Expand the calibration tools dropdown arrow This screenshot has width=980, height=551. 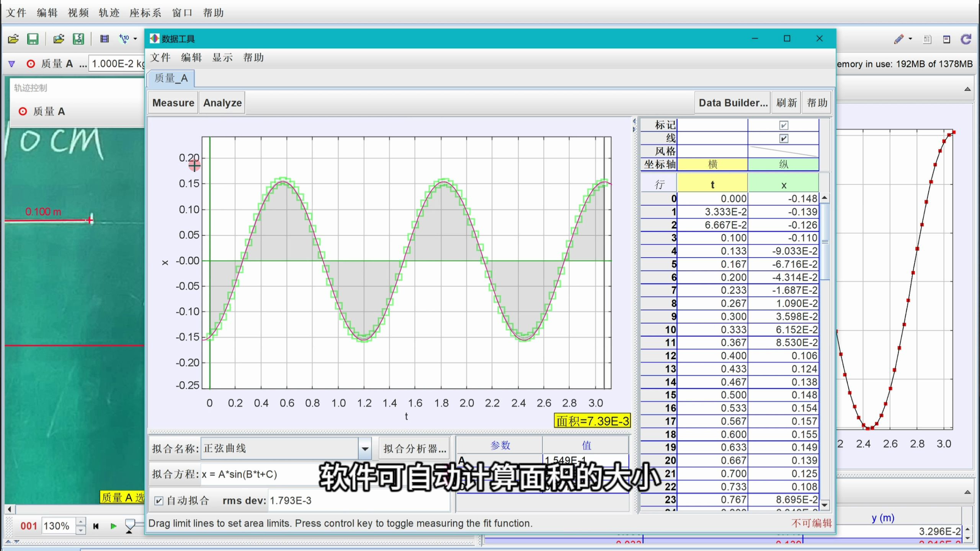(135, 39)
